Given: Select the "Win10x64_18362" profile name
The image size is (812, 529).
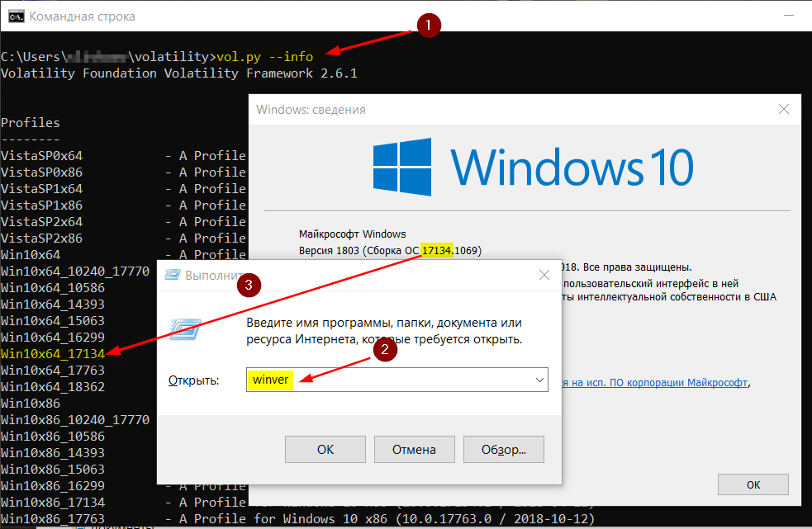Looking at the screenshot, I should (x=53, y=387).
